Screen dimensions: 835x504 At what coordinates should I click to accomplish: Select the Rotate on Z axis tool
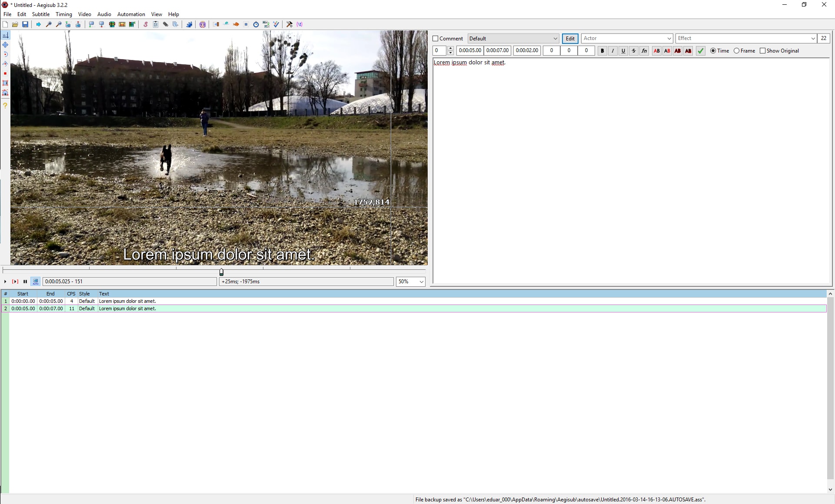(x=5, y=54)
